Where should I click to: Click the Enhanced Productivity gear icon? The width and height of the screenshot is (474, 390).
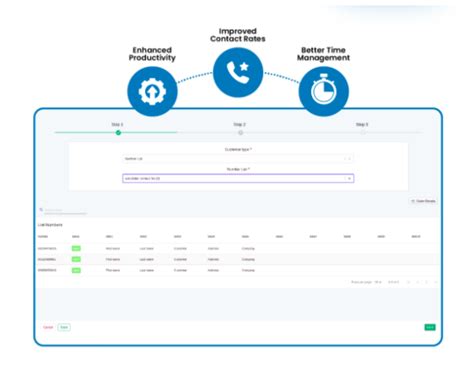[x=152, y=91]
